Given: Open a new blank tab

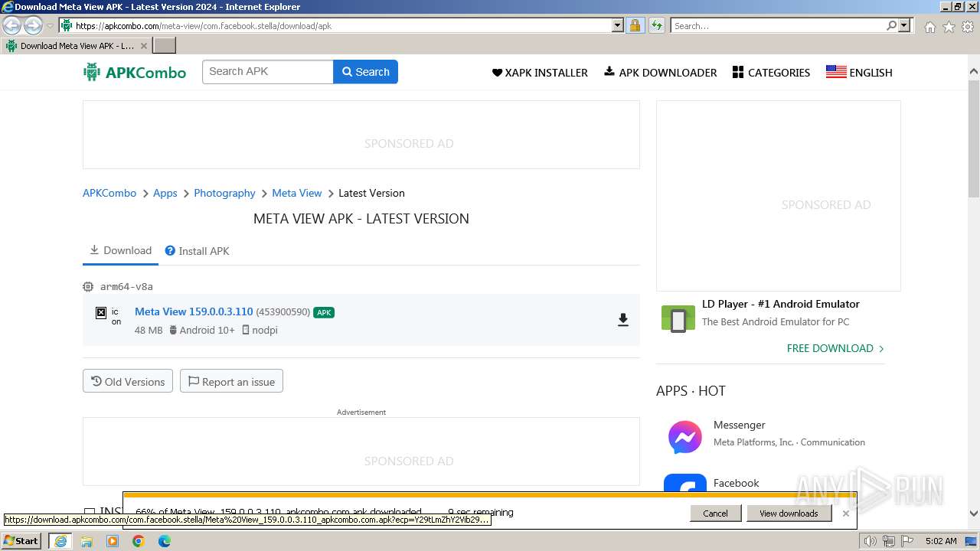Looking at the screenshot, I should (165, 46).
